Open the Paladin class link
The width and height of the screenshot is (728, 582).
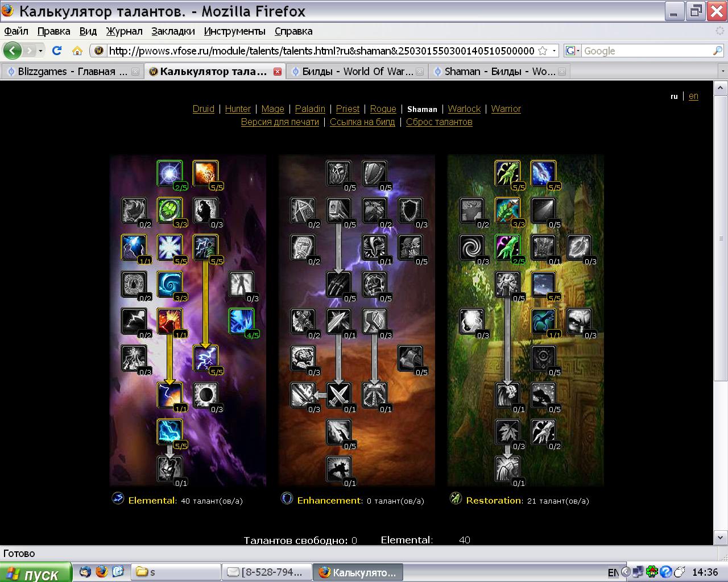point(310,109)
